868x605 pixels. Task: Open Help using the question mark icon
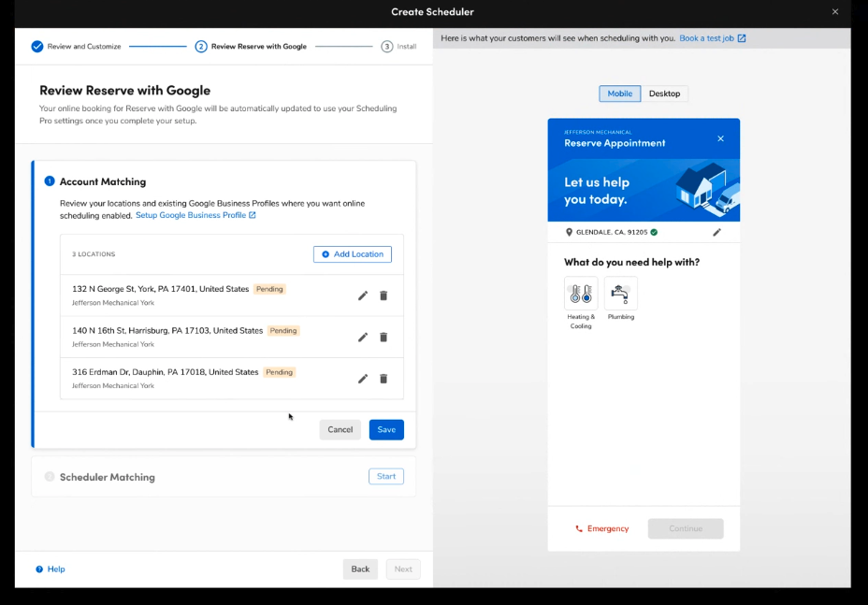[x=37, y=569]
